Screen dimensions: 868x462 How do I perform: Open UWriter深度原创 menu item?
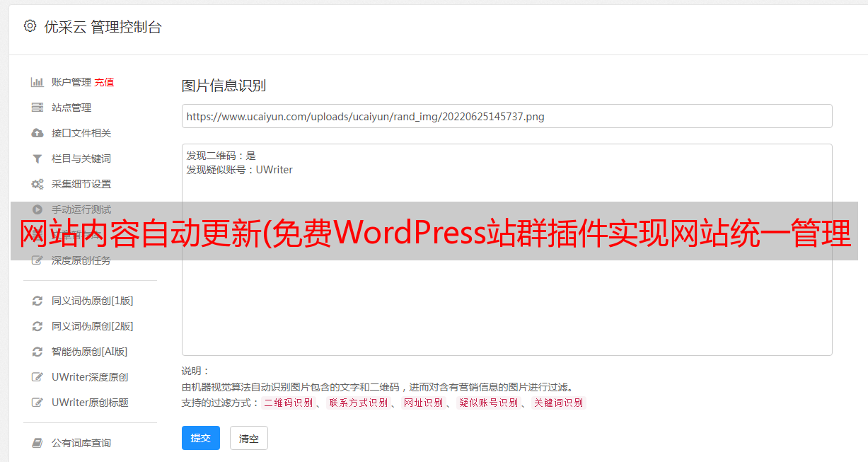(x=90, y=377)
